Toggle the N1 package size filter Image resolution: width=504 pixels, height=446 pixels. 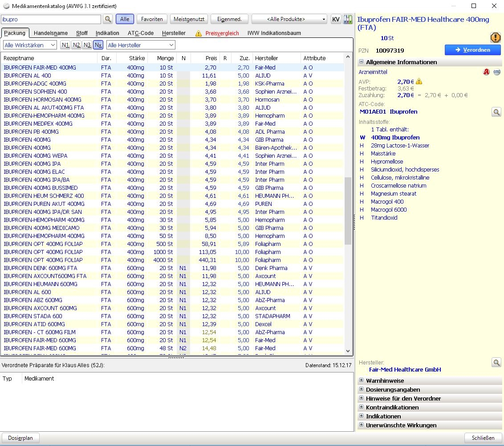(65, 45)
